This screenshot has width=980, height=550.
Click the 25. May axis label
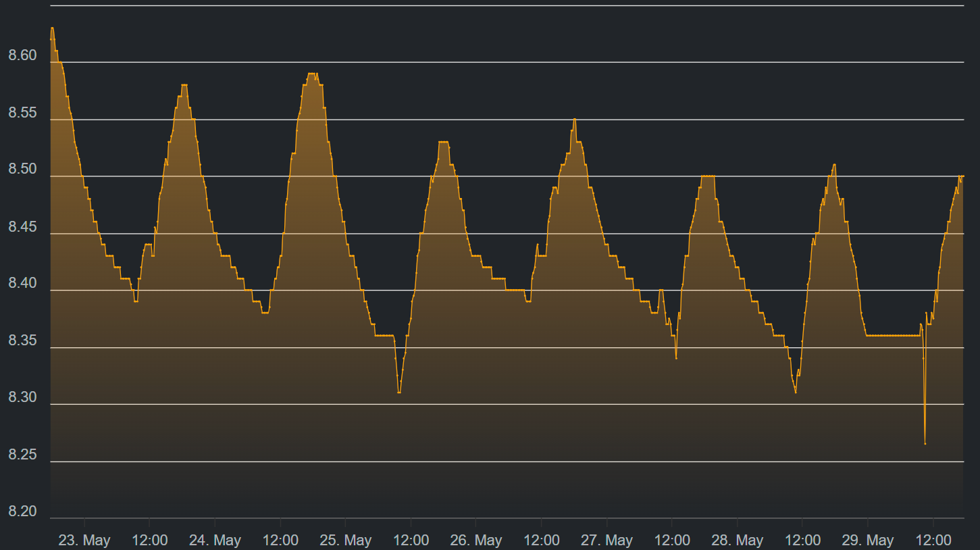point(345,541)
